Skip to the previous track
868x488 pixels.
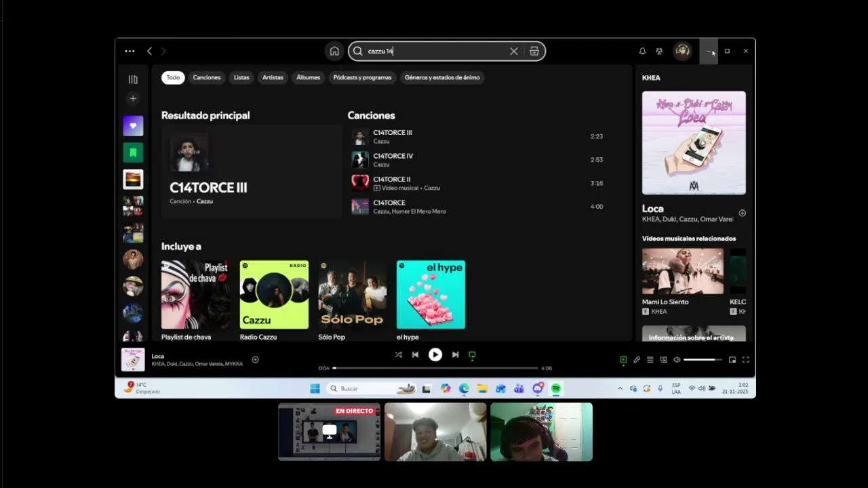point(415,354)
